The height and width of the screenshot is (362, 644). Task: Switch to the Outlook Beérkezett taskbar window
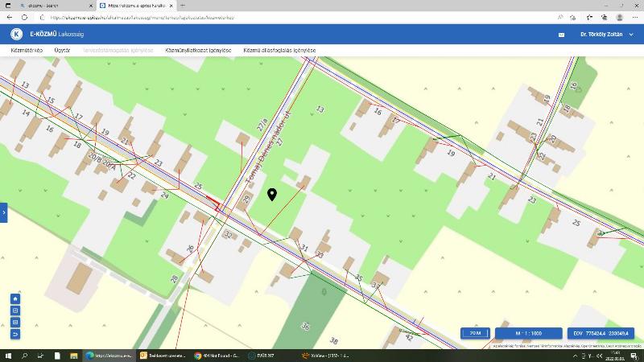pos(163,356)
